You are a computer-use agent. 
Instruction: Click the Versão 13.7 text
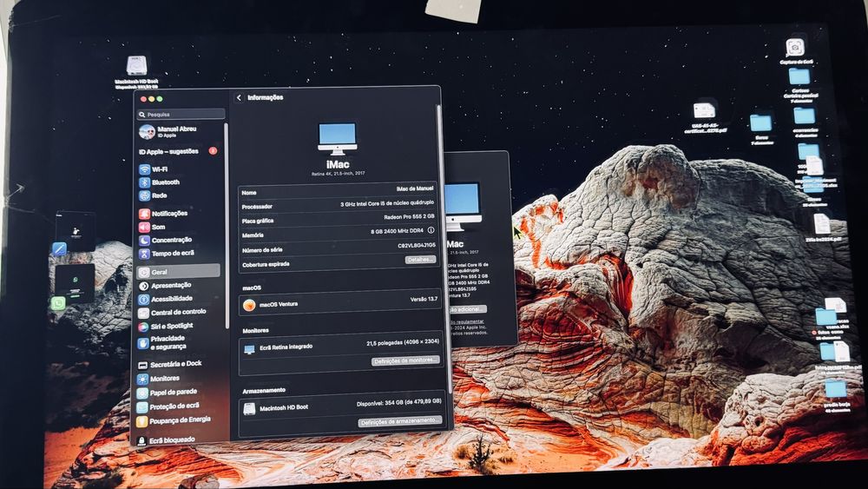point(424,299)
